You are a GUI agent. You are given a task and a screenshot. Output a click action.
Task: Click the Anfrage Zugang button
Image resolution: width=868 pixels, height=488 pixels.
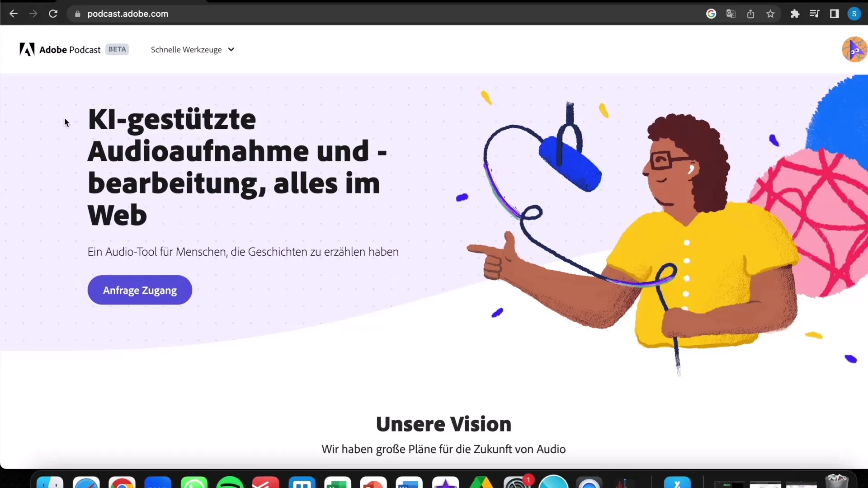coord(140,290)
